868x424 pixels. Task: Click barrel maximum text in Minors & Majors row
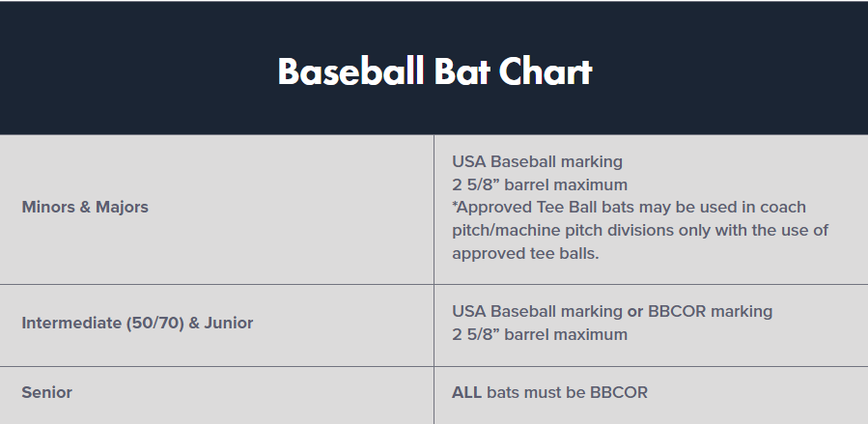pos(540,184)
